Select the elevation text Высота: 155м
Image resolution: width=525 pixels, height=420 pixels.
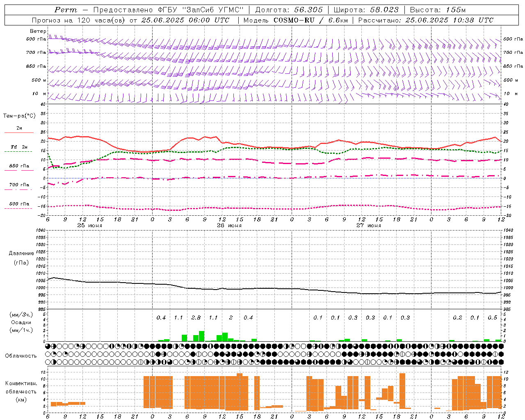tap(438, 10)
